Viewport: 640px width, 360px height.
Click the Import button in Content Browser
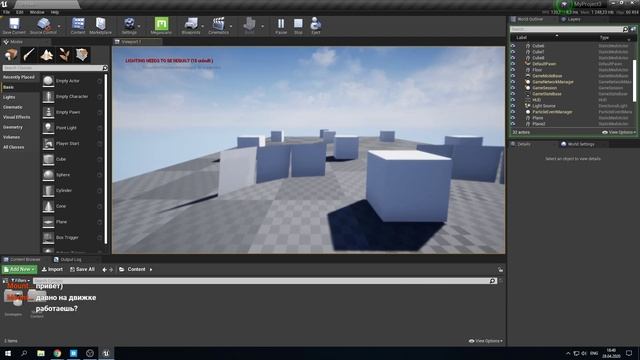point(52,269)
